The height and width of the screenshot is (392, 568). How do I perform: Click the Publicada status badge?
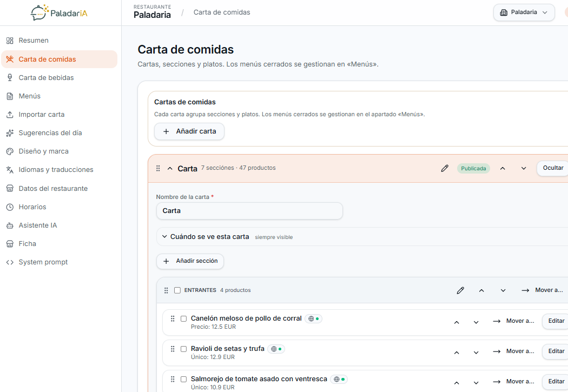473,168
